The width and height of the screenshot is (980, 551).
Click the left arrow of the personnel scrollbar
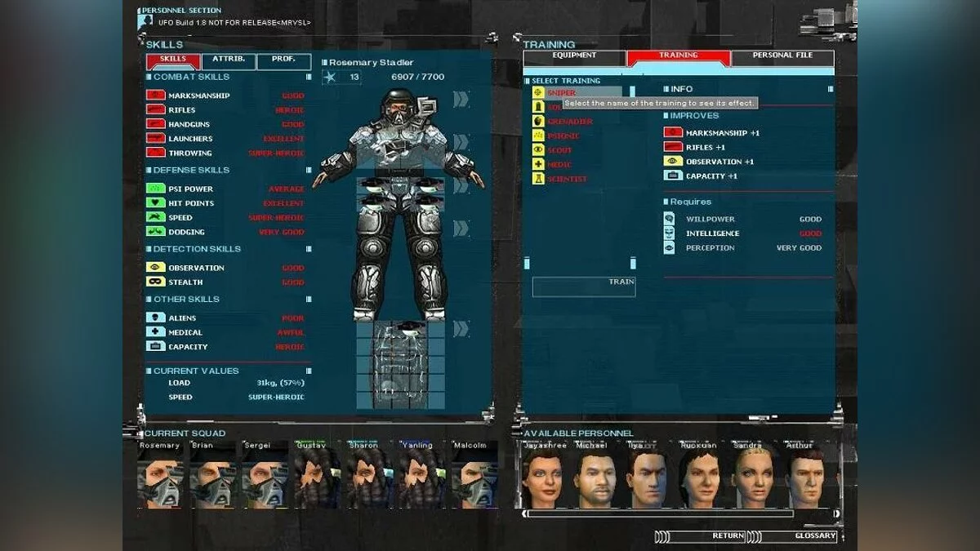coord(523,514)
